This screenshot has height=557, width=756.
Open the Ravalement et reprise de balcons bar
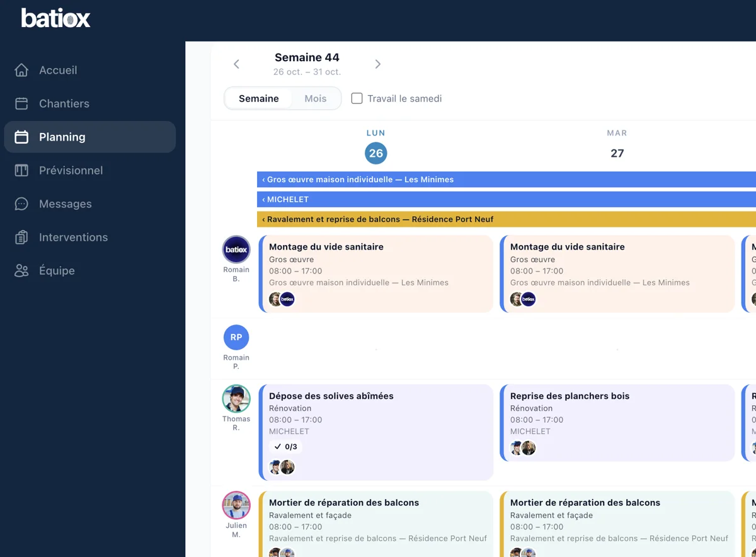pos(507,219)
